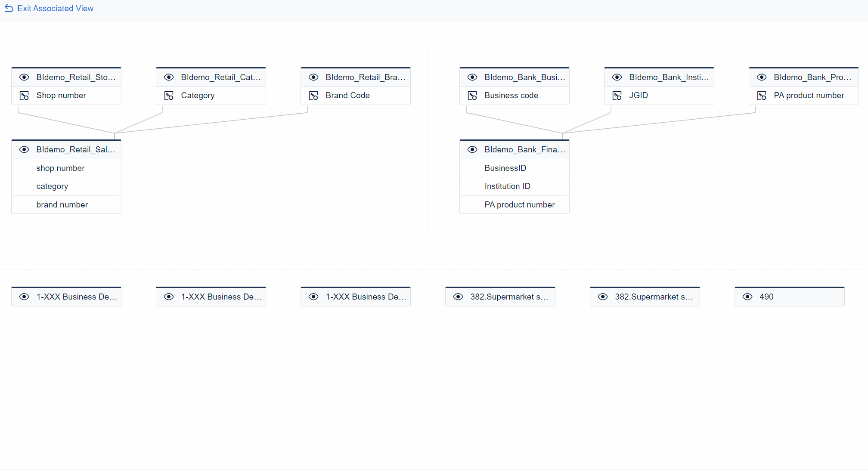The image size is (868, 470).
Task: Click the BIdemo_Retail_Bra table header
Action: 365,77
